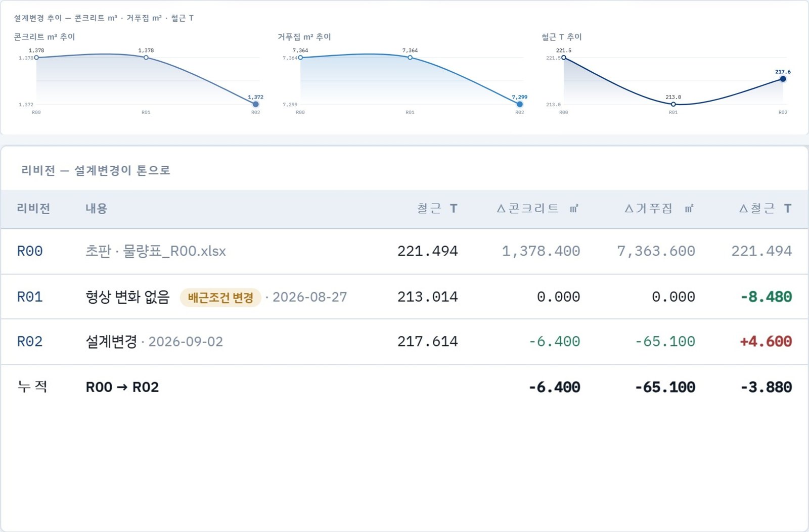Click the Δ철근 T column header

pyautogui.click(x=766, y=209)
